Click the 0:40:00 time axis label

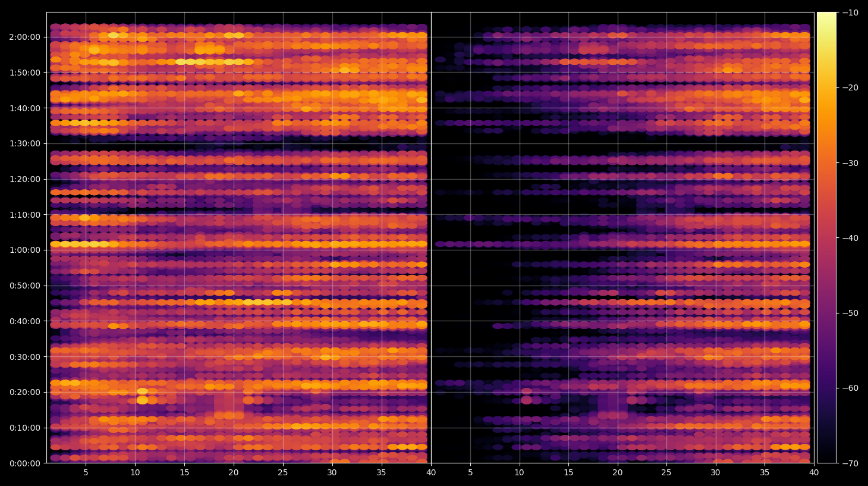click(x=25, y=321)
